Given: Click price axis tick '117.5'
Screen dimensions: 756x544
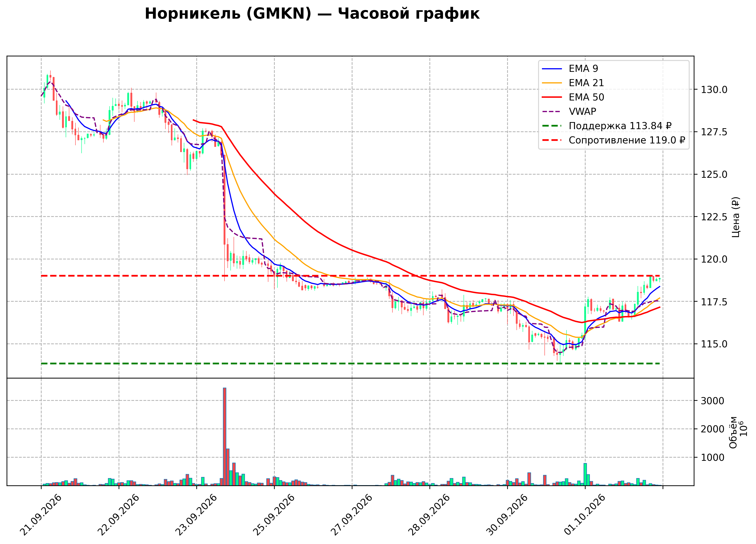Looking at the screenshot, I should point(714,302).
